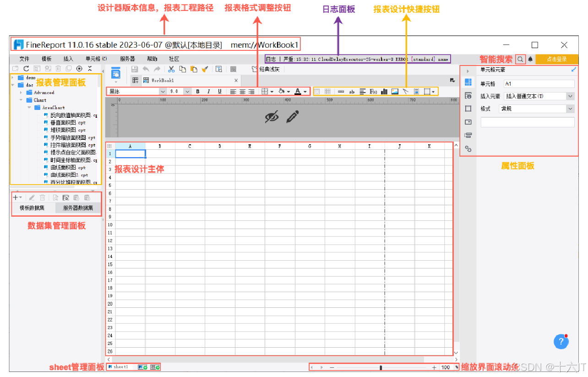Click the Insert image icon
The width and height of the screenshot is (588, 377).
click(395, 92)
